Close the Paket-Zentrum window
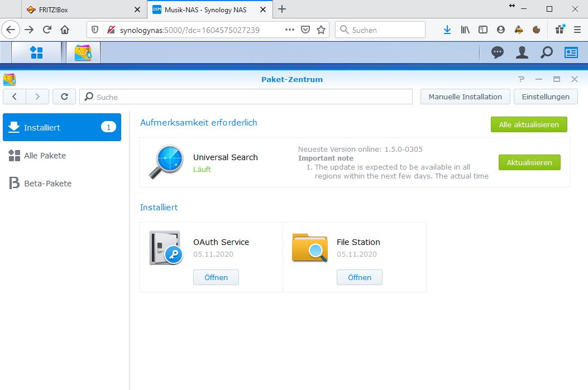 (575, 79)
